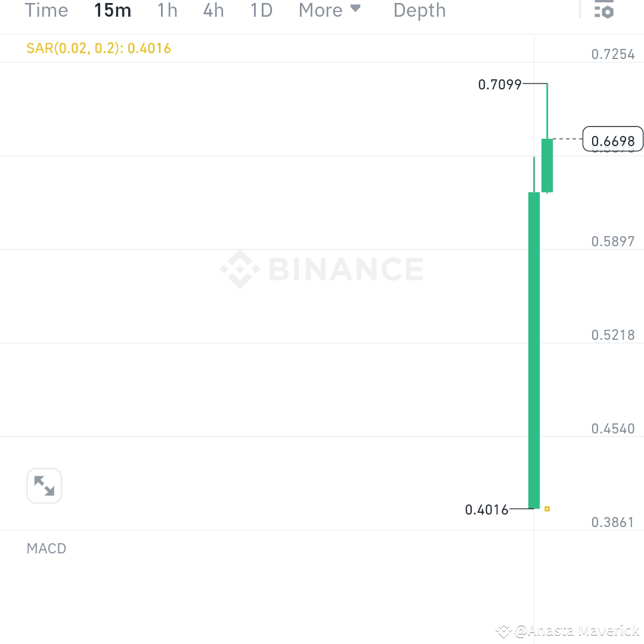Click the indicator gear in the top right corner
This screenshot has width=644, height=644.
click(x=603, y=10)
